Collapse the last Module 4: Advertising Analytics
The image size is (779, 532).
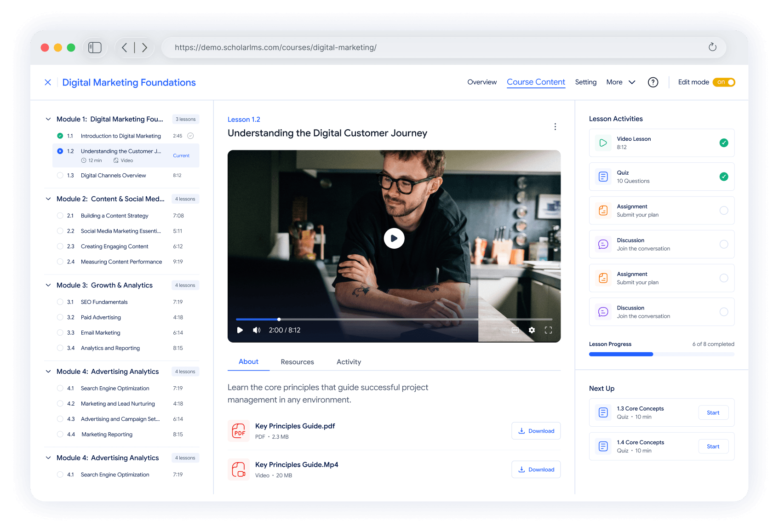click(48, 458)
